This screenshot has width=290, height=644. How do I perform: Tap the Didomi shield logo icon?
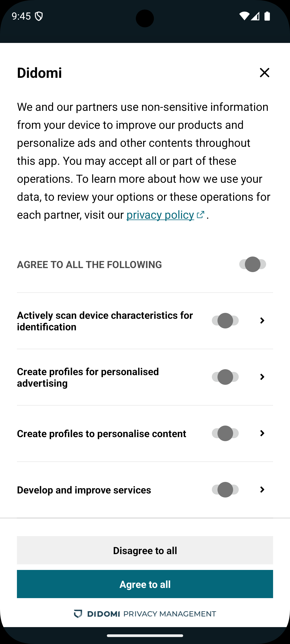pyautogui.click(x=78, y=614)
